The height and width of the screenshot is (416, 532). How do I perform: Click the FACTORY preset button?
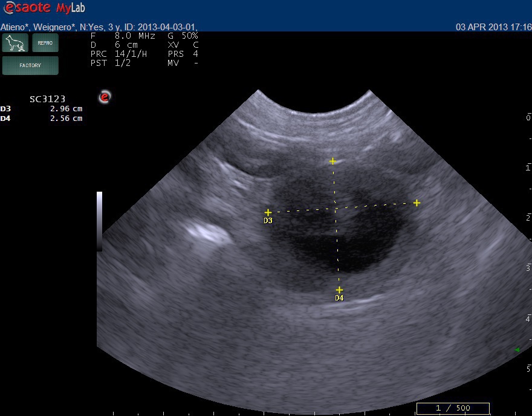(30, 65)
